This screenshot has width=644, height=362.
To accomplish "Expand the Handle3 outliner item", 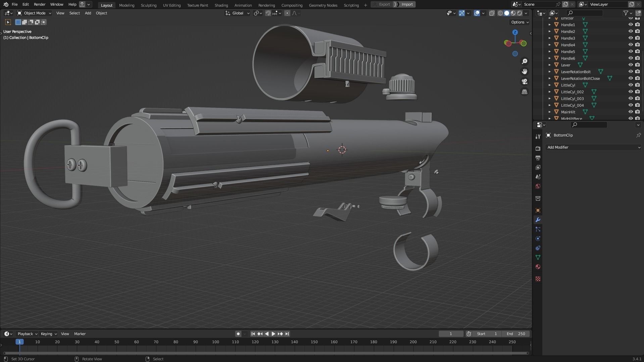I will [x=549, y=38].
